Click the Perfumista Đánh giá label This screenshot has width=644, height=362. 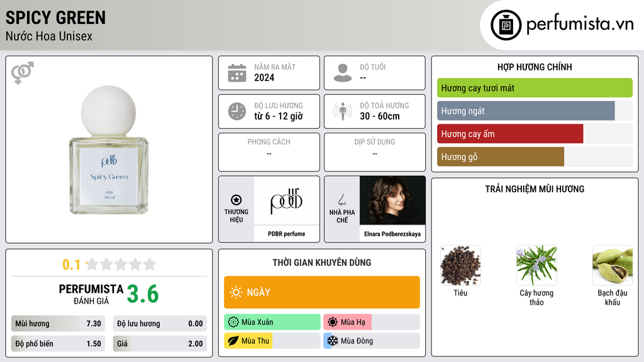[x=91, y=294]
